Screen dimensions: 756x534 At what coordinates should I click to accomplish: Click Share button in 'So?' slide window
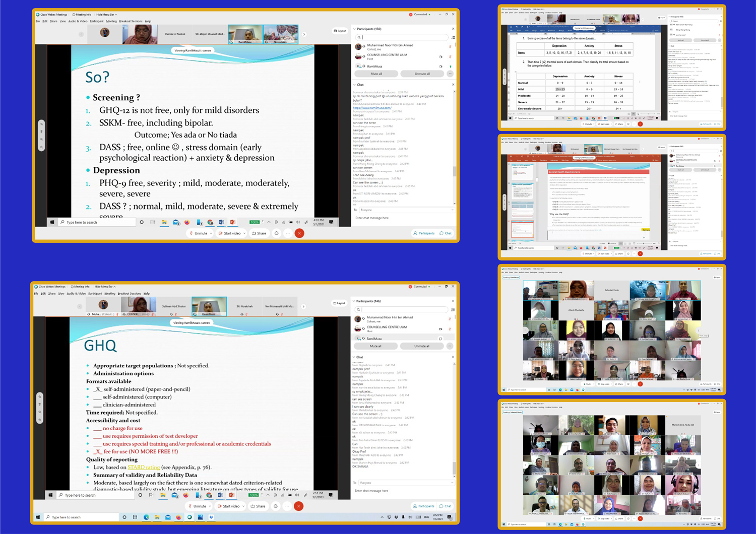[259, 233]
